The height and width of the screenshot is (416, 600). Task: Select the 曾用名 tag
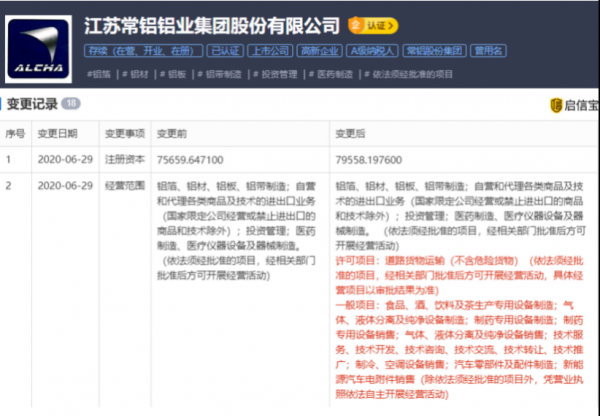[x=488, y=51]
